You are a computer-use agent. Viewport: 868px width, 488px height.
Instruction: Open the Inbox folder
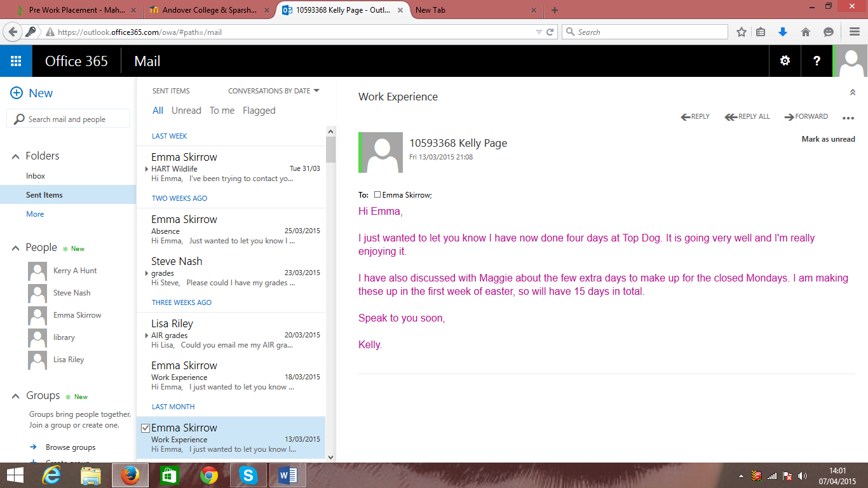tap(36, 176)
